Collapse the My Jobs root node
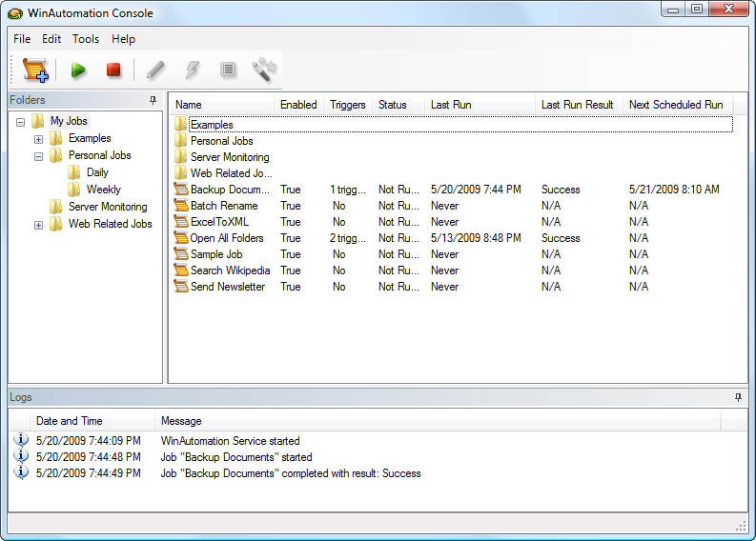Viewport: 756px width, 541px height. [x=21, y=122]
